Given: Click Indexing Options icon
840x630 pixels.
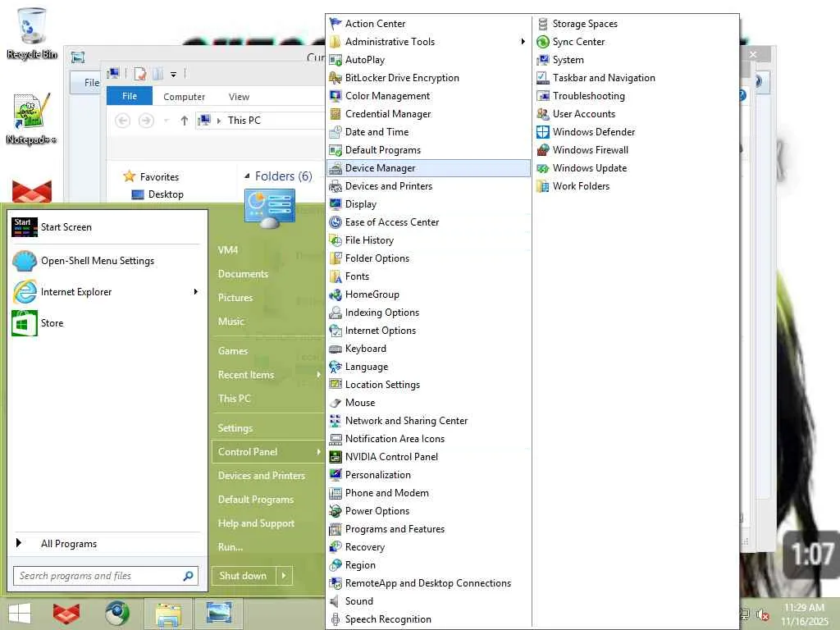Looking at the screenshot, I should point(336,313).
